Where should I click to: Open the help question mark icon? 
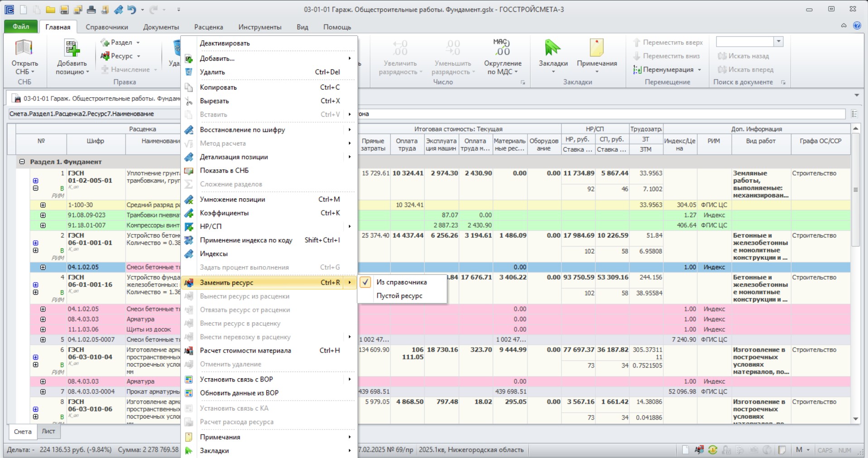(x=857, y=26)
